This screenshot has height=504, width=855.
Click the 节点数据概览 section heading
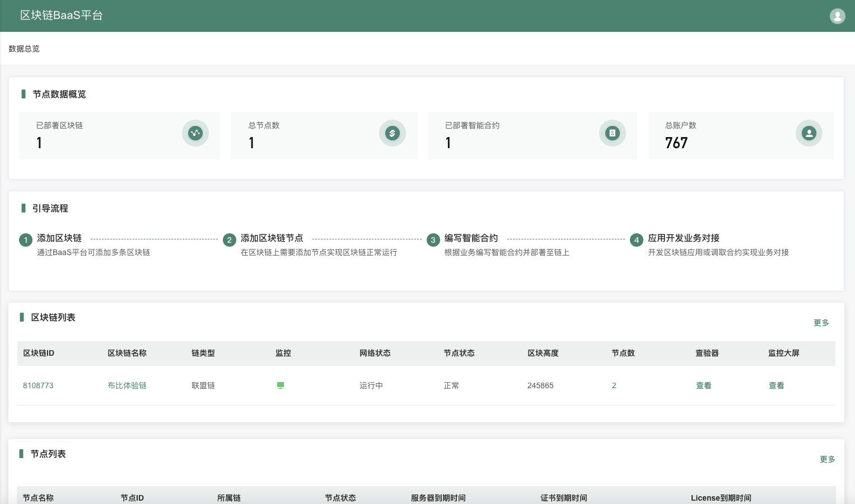(x=59, y=94)
